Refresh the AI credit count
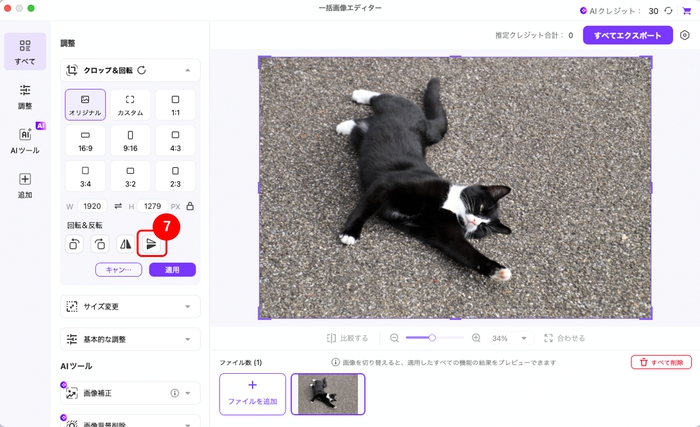Image resolution: width=700 pixels, height=427 pixels. [668, 11]
